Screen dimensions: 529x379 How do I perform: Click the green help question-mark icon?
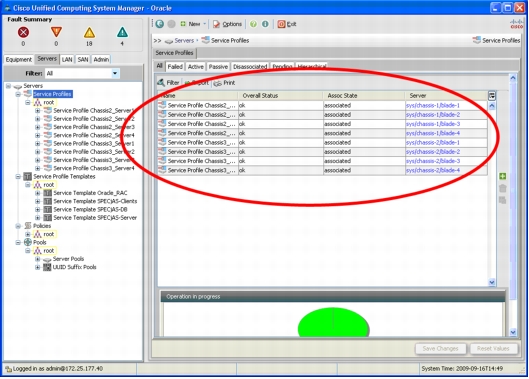coord(253,24)
